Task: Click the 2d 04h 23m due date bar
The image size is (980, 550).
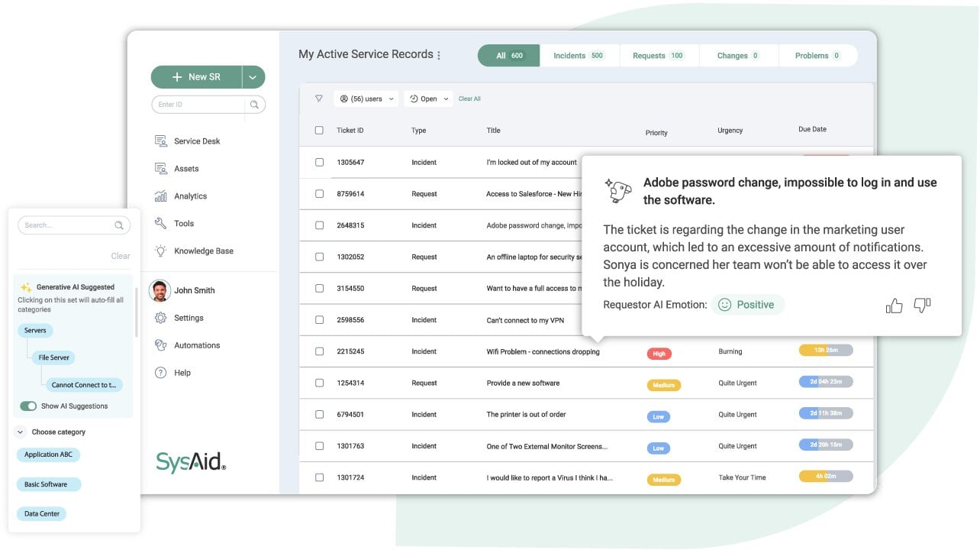Action: [x=826, y=381]
